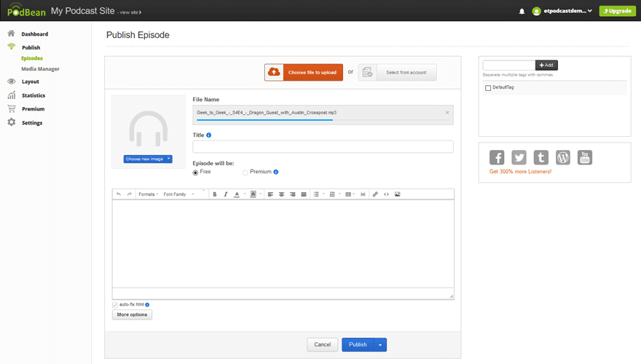Select the Free episode radio button

click(195, 173)
